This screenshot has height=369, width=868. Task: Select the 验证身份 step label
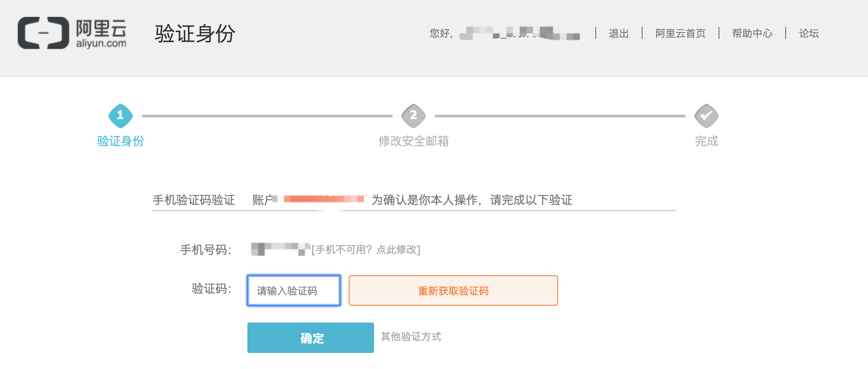(x=120, y=141)
